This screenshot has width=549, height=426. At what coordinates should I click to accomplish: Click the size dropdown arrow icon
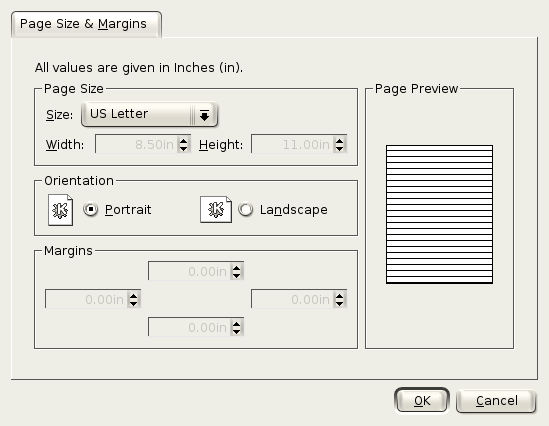point(204,115)
